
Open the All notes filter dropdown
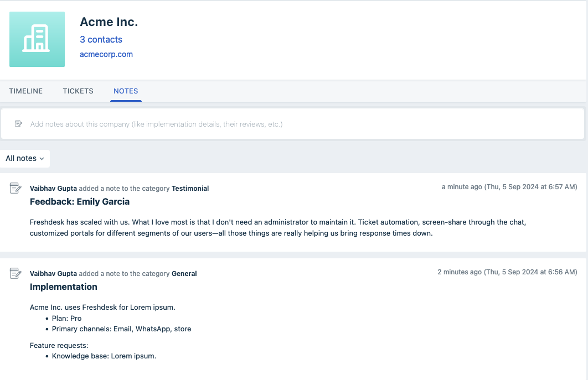[x=24, y=158]
